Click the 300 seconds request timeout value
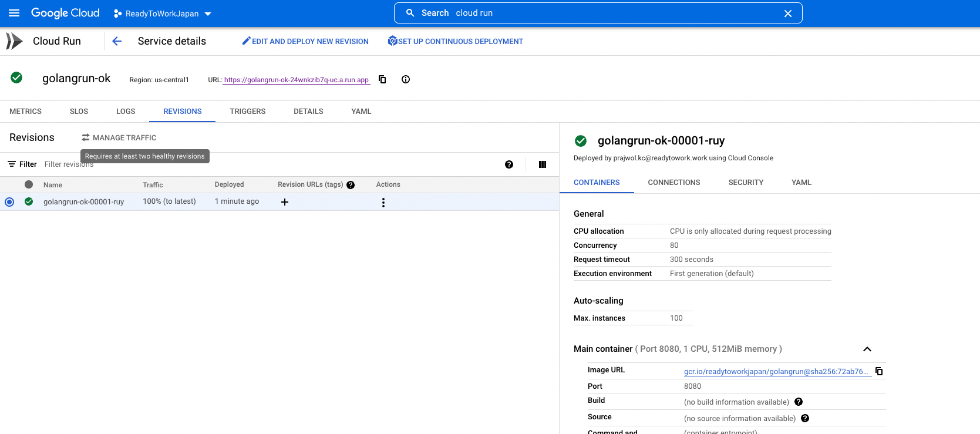This screenshot has width=980, height=434. click(x=692, y=260)
